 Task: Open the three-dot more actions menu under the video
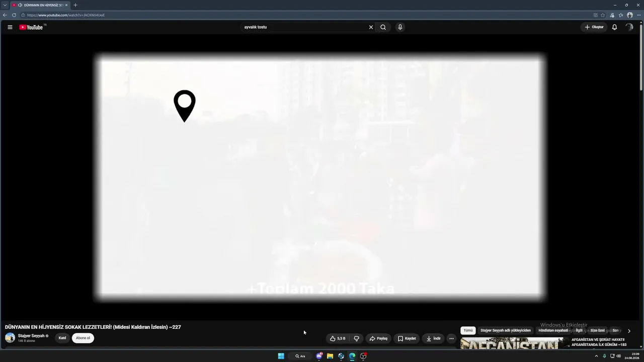(x=451, y=338)
